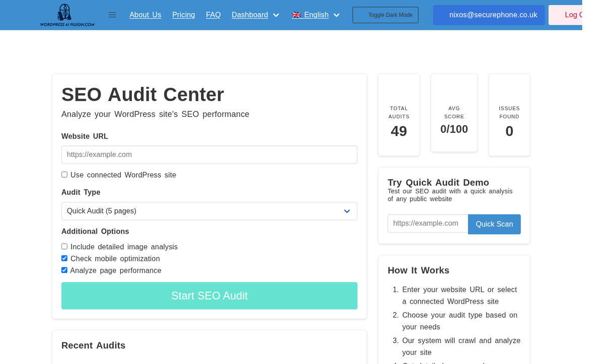Open the hamburger menu
This screenshot has height=364, width=604.
112,15
